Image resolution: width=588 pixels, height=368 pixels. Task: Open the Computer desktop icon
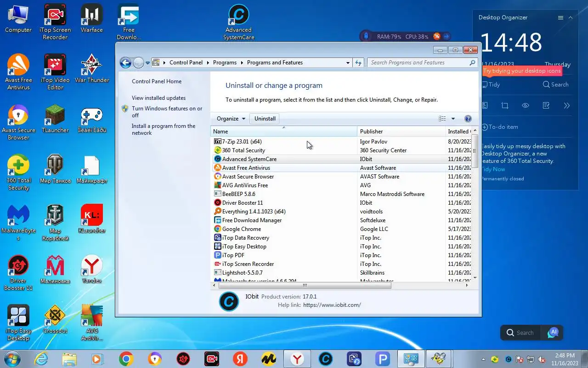pos(18,19)
